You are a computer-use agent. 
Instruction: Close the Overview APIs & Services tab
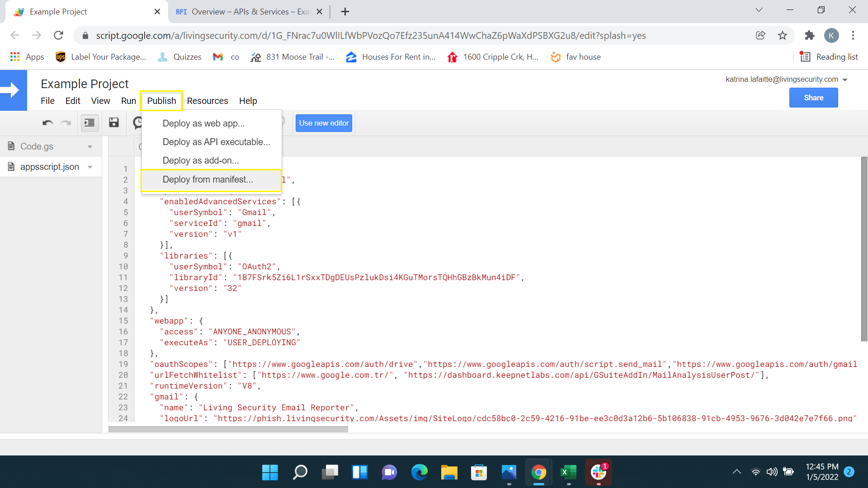[x=319, y=12]
